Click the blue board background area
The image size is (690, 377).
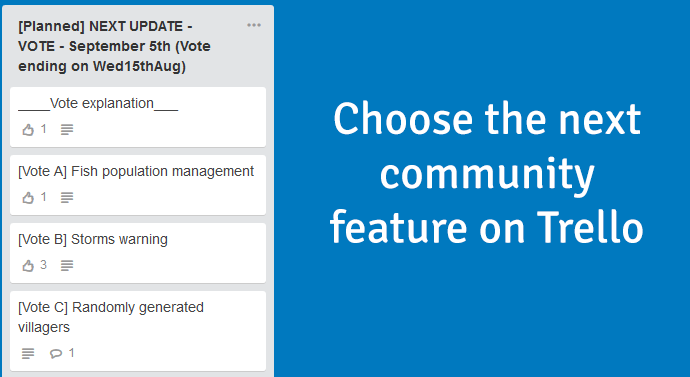pos(484,317)
